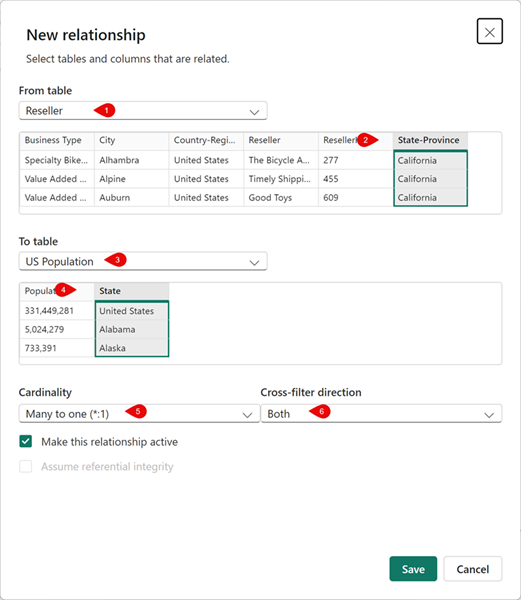The width and height of the screenshot is (521, 600).
Task: Expand the To table US Population dropdown
Action: pos(143,261)
